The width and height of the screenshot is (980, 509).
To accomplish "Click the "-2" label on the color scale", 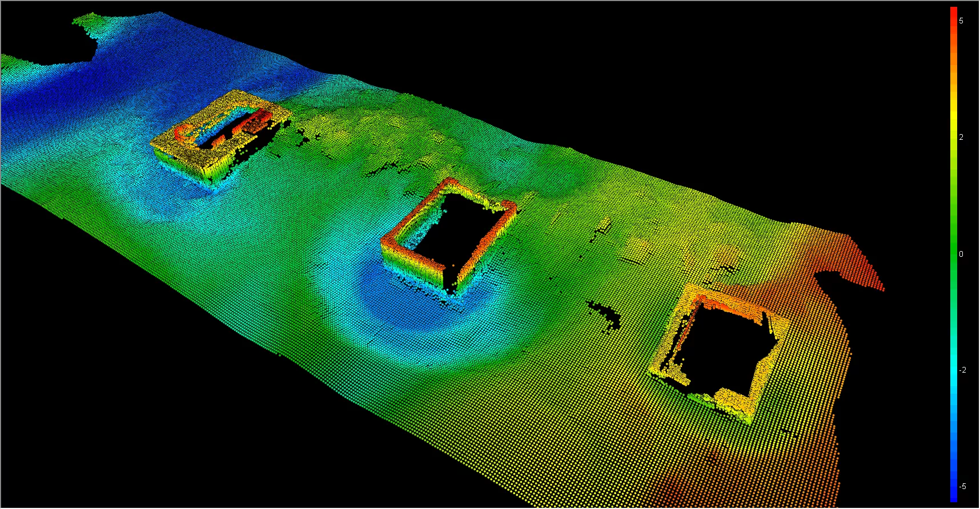I will pyautogui.click(x=962, y=370).
